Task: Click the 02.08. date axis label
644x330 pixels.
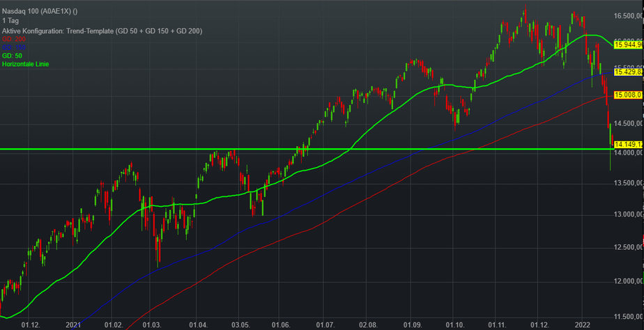Action: [x=368, y=324]
